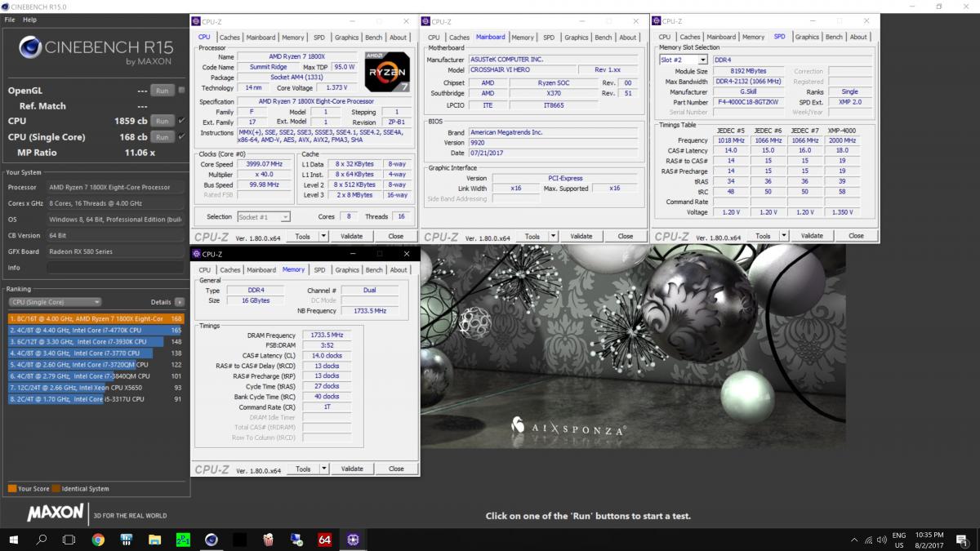Open Task View on the taskbar
This screenshot has width=980, height=551.
click(x=69, y=540)
